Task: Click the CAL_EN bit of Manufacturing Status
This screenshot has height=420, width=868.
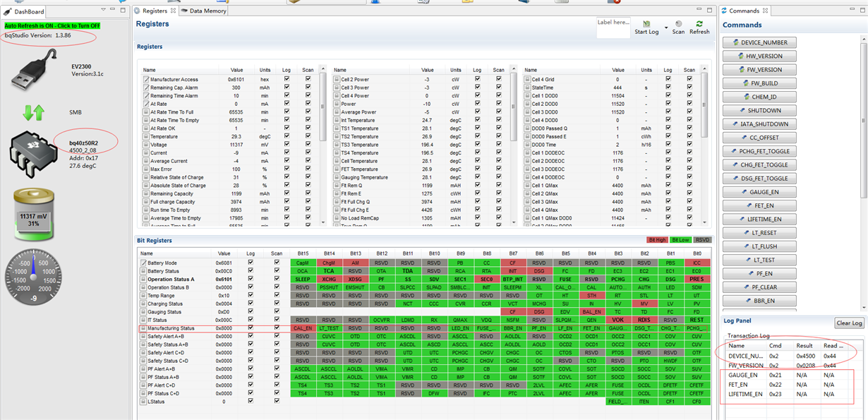Action: pyautogui.click(x=302, y=328)
